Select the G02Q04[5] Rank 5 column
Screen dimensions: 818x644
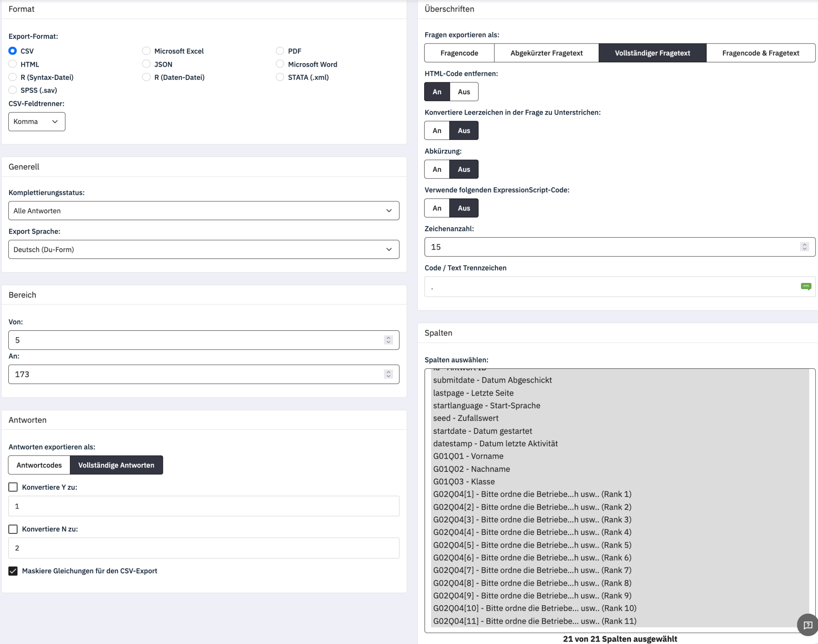click(620, 545)
